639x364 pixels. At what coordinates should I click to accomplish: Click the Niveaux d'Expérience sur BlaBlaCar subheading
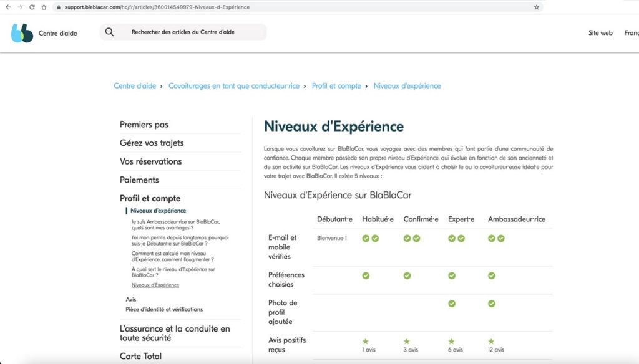[338, 195]
